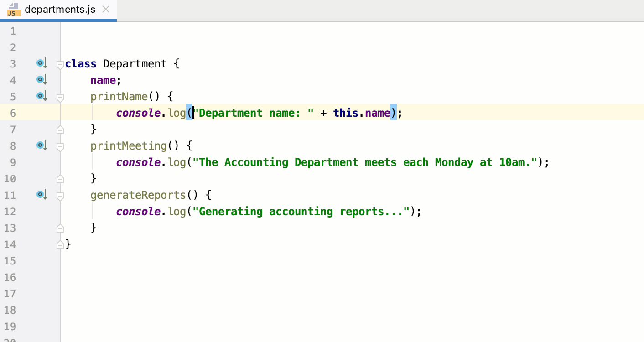Toggle a breakpoint in the gutter at line 9
The height and width of the screenshot is (342, 644).
point(51,162)
